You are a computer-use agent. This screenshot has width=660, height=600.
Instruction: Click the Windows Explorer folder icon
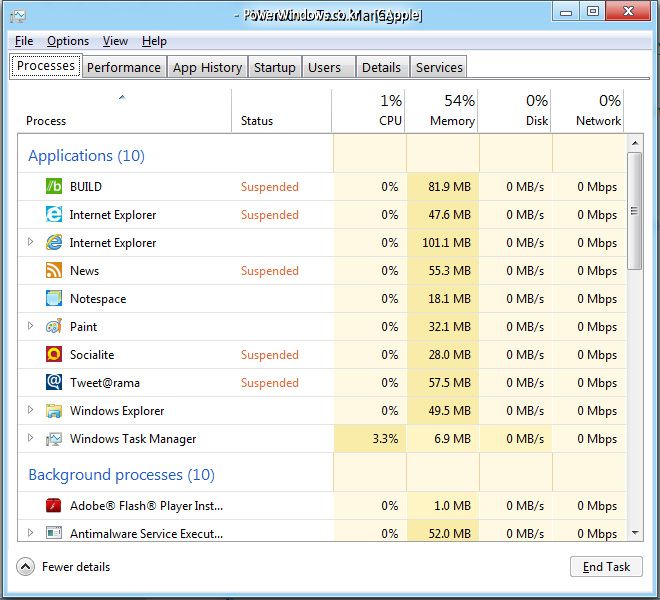[x=54, y=411]
